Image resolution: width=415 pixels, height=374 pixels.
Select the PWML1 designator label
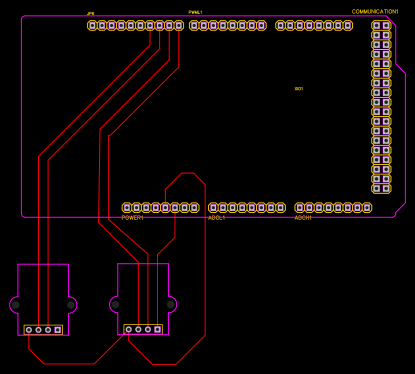pyautogui.click(x=195, y=12)
